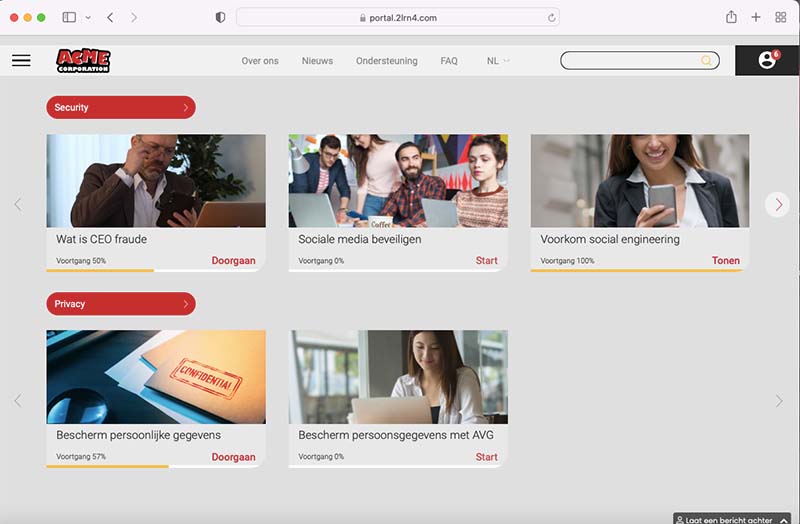
Task: Go to the Ondersteuning menu item
Action: pyautogui.click(x=386, y=61)
